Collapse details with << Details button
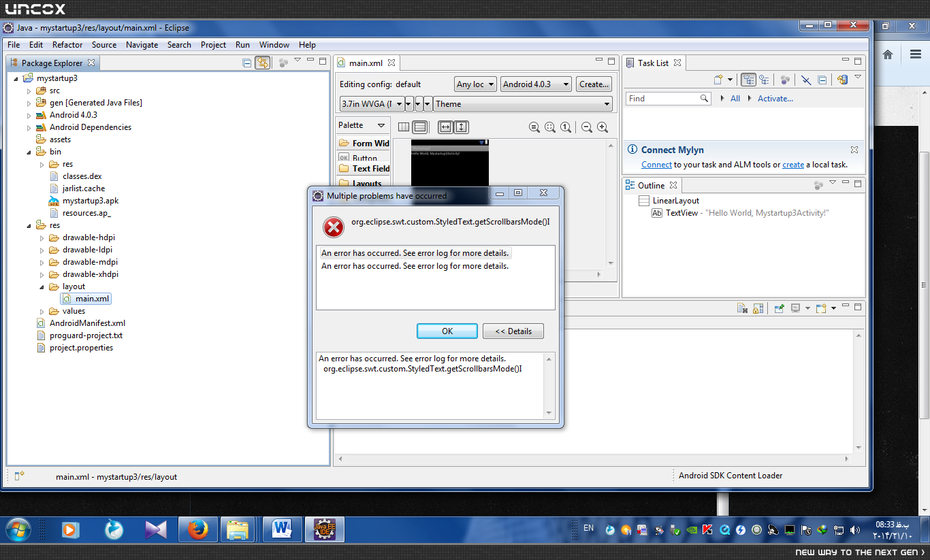930x560 pixels. point(513,331)
